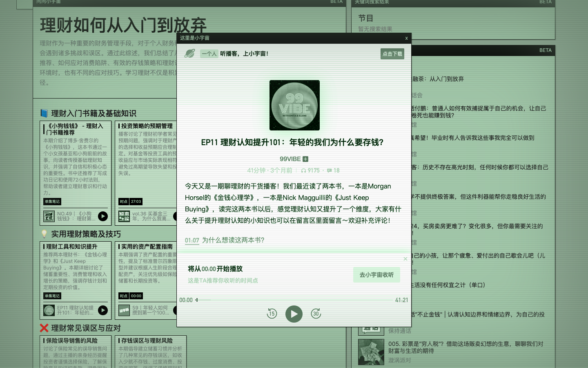
Task: Open the 99 VIBE podcast cover image
Action: [x=294, y=105]
